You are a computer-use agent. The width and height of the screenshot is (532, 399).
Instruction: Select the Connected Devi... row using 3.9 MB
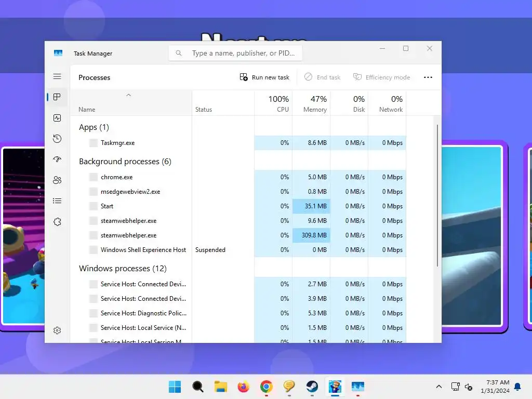pyautogui.click(x=238, y=299)
